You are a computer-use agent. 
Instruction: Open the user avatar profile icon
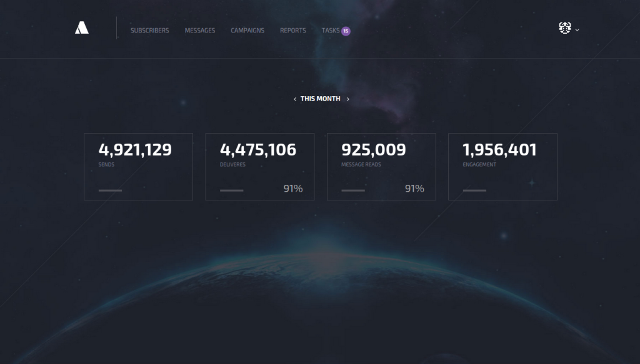point(565,28)
